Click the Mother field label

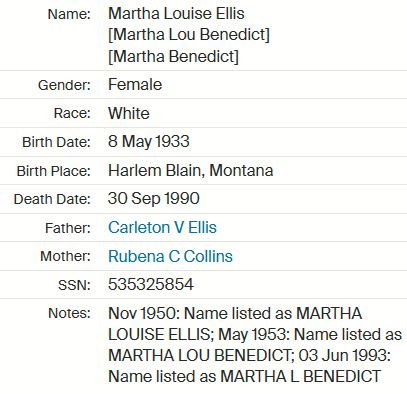(65, 257)
